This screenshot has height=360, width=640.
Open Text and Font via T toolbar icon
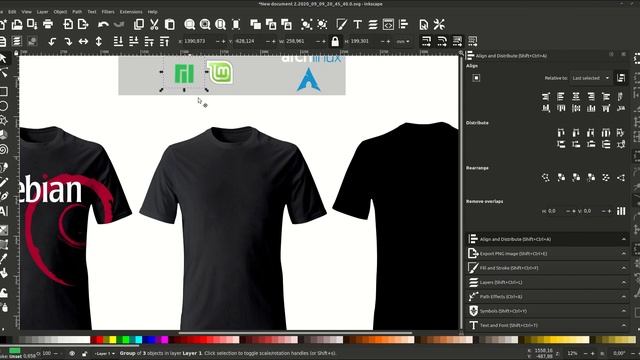[358, 24]
